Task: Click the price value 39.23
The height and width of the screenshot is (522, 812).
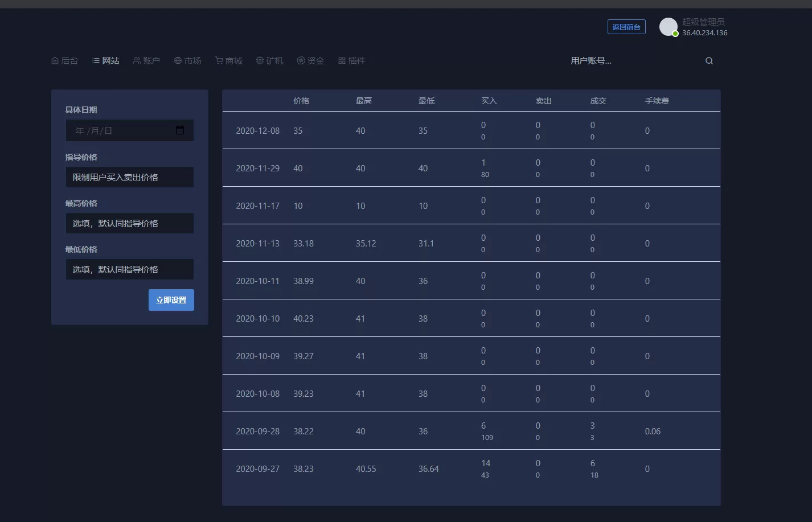Action: coord(304,394)
